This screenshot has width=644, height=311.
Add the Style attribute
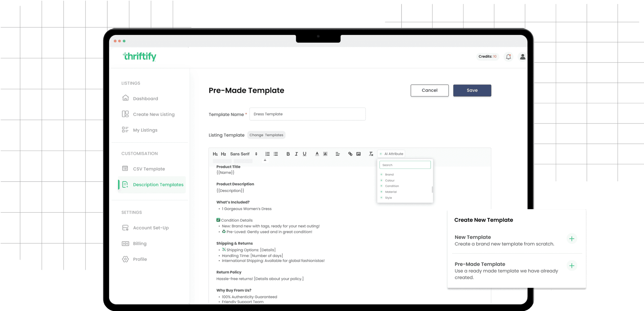(x=386, y=198)
